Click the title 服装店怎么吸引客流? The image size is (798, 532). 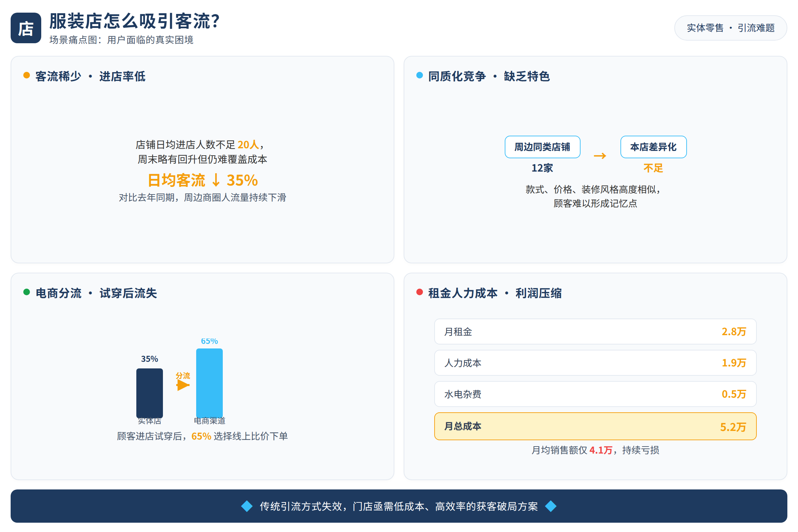[135, 21]
